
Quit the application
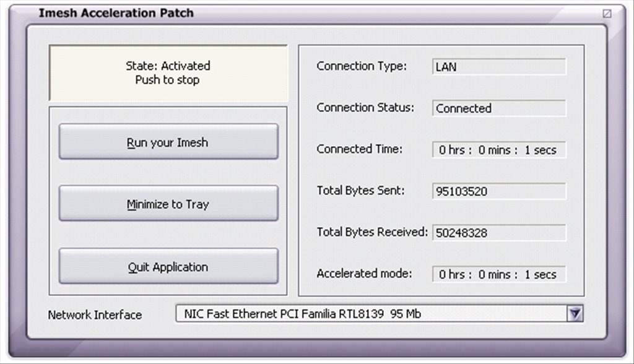168,266
